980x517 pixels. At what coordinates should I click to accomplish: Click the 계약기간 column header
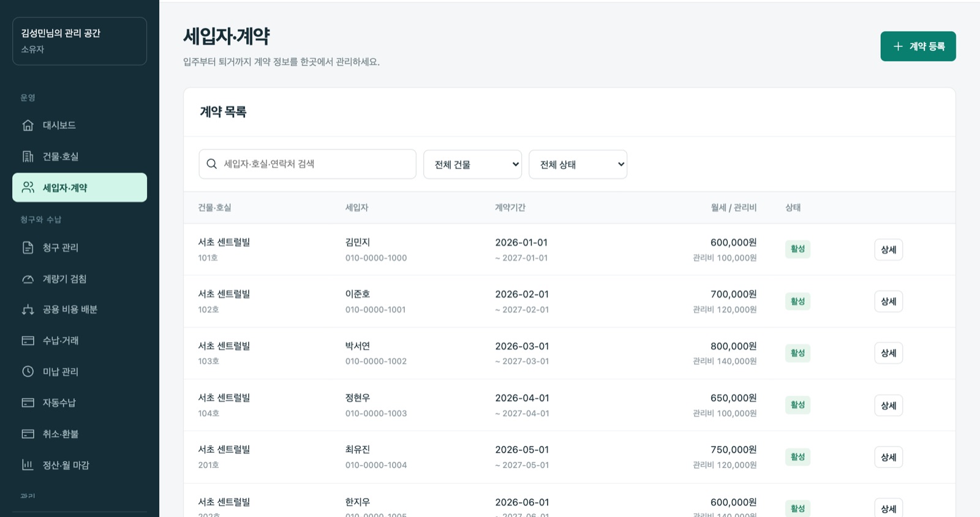(x=510, y=208)
